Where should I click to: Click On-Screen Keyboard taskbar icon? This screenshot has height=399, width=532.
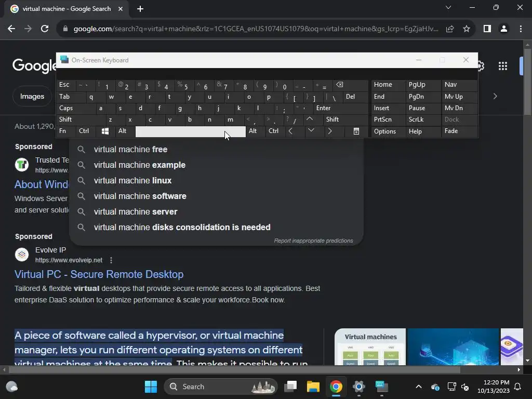tap(382, 387)
